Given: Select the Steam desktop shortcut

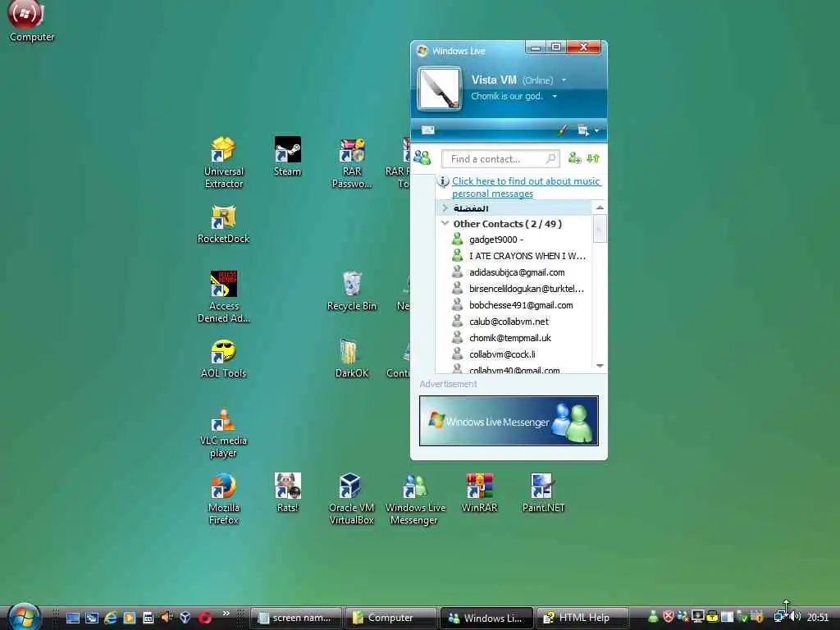Looking at the screenshot, I should [x=288, y=157].
